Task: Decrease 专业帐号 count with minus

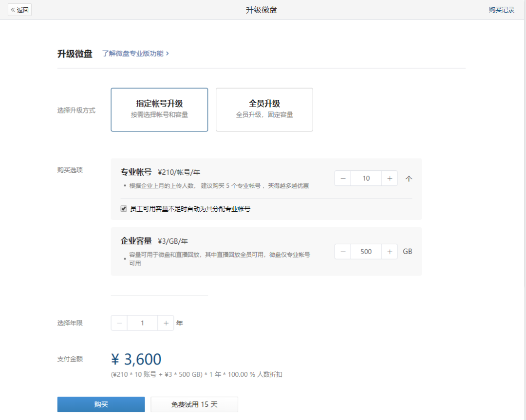Action: tap(343, 178)
